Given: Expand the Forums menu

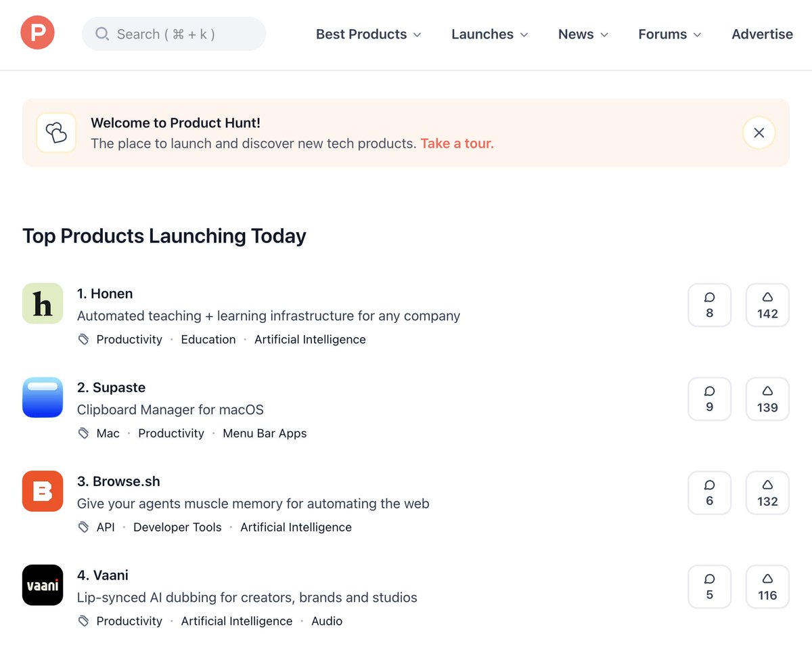Looking at the screenshot, I should (670, 34).
